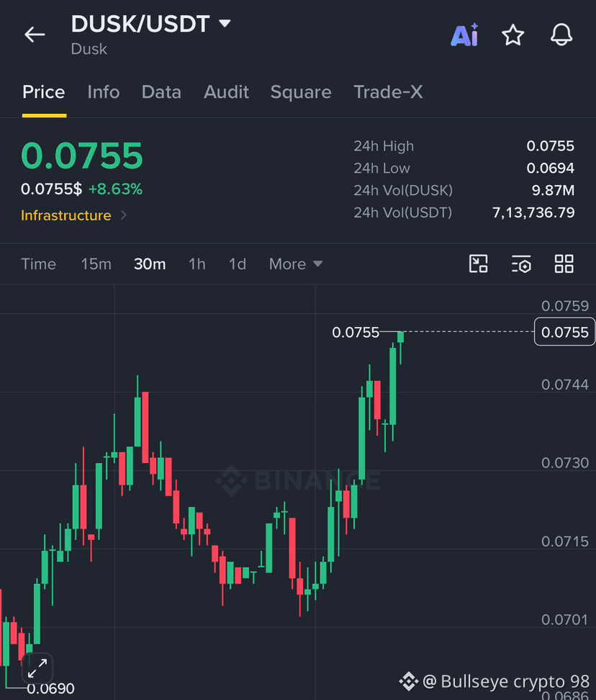Expand the More timeframes dropdown
The height and width of the screenshot is (700, 596).
click(295, 264)
